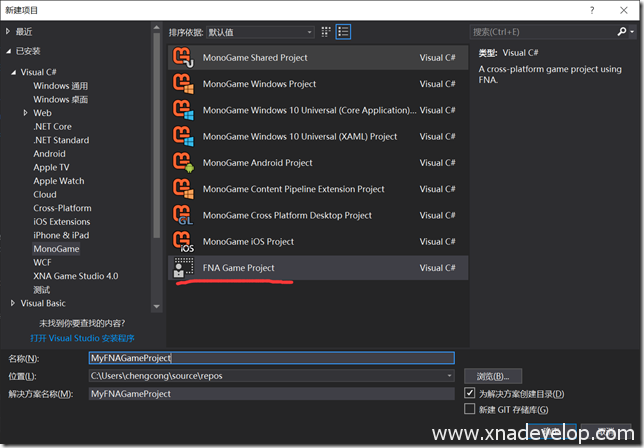The height and width of the screenshot is (448, 644).
Task: Select the Cross-Platform category
Action: tap(62, 208)
